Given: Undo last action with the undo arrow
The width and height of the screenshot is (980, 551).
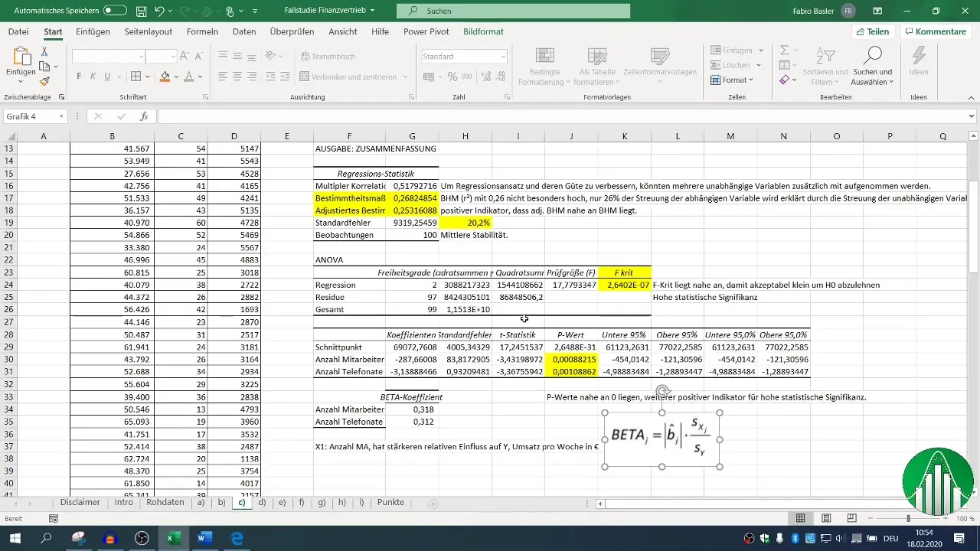Looking at the screenshot, I should tap(160, 11).
